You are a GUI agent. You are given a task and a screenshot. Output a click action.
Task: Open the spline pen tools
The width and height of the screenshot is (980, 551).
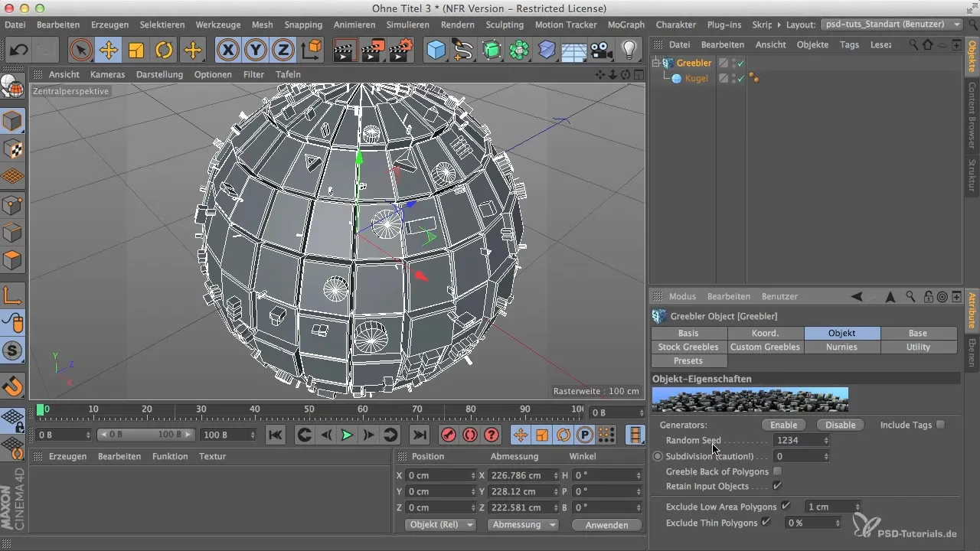click(x=462, y=51)
